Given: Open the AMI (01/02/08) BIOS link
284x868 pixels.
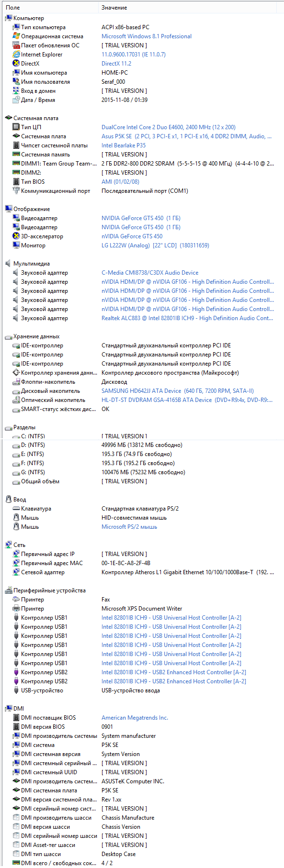Looking at the screenshot, I should coord(121,182).
